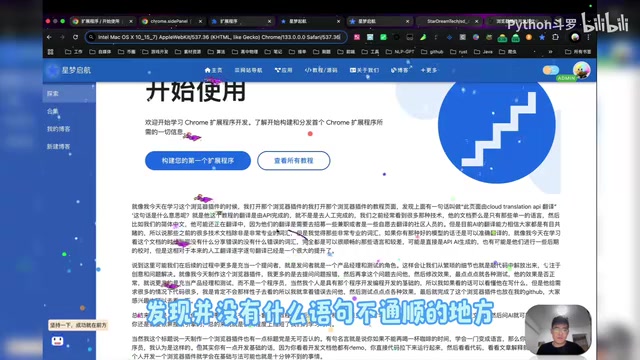This screenshot has height=360, width=640.
Task: Bookmark this page with the star icon
Action: pyautogui.click(x=542, y=37)
